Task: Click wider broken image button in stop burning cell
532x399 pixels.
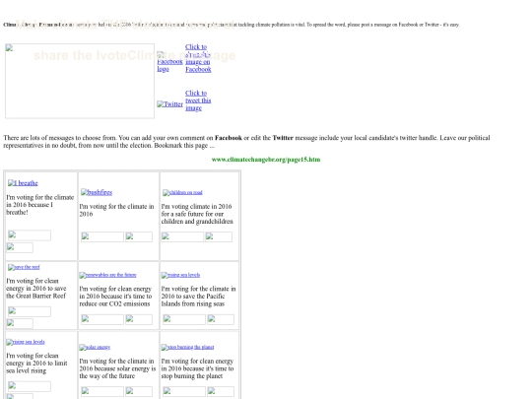Action: click(x=184, y=391)
